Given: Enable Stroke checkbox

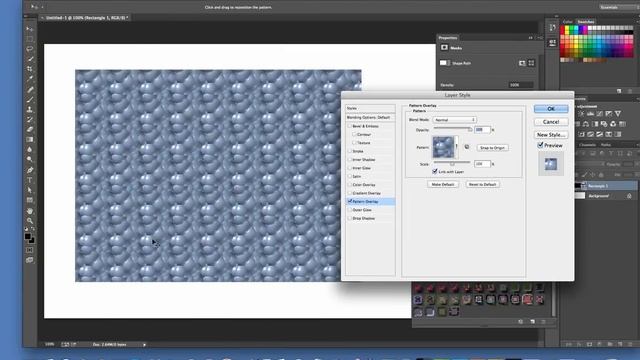Looking at the screenshot, I should click(350, 151).
